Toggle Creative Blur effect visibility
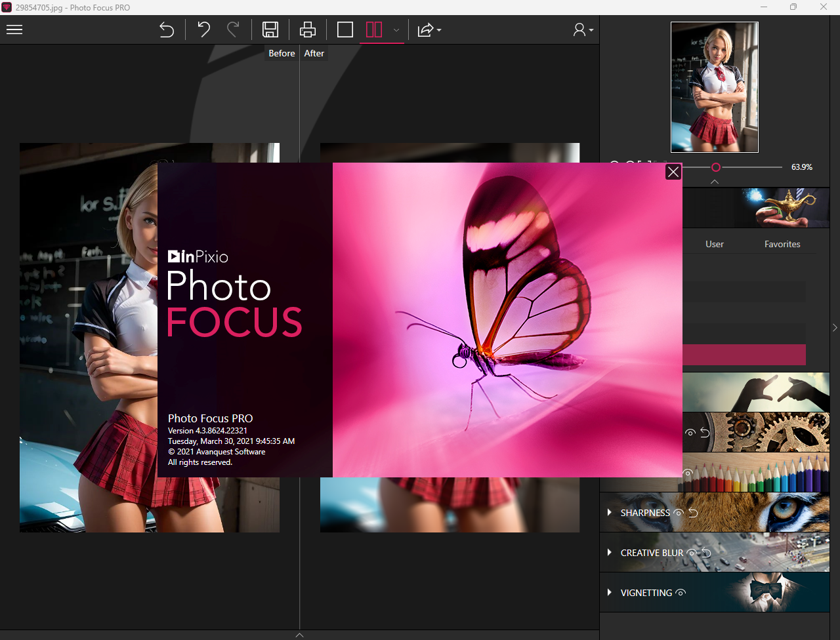840x640 pixels. coord(691,553)
